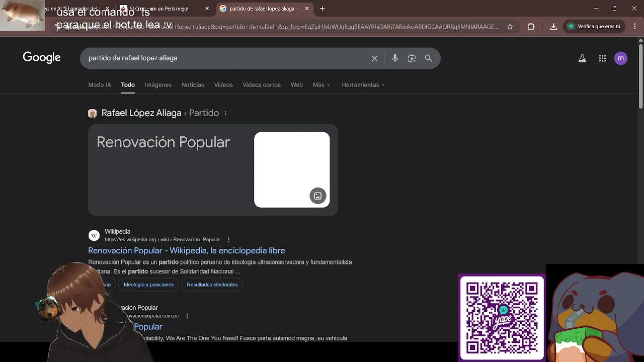This screenshot has width=644, height=362.
Task: Close the 'un Perú mejor' tab
Action: pos(207,9)
